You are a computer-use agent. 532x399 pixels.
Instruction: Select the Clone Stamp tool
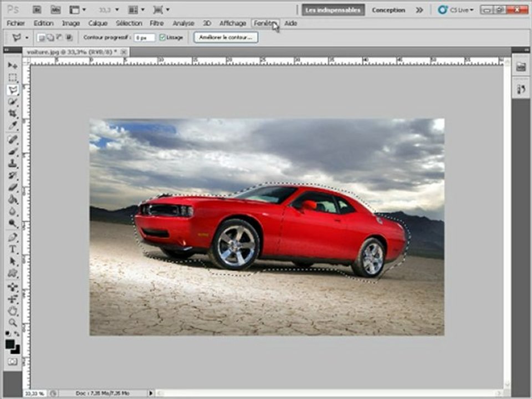[12, 163]
